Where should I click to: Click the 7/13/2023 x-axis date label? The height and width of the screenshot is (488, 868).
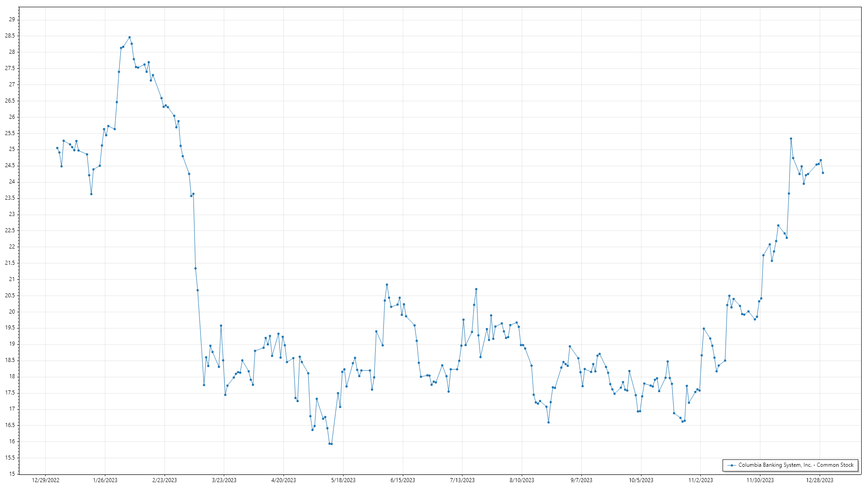[462, 480]
